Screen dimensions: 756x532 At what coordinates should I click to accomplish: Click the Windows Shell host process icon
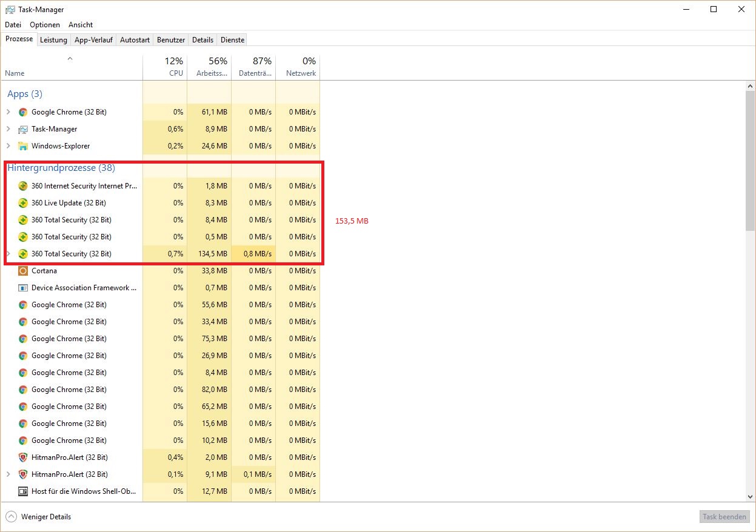click(23, 491)
